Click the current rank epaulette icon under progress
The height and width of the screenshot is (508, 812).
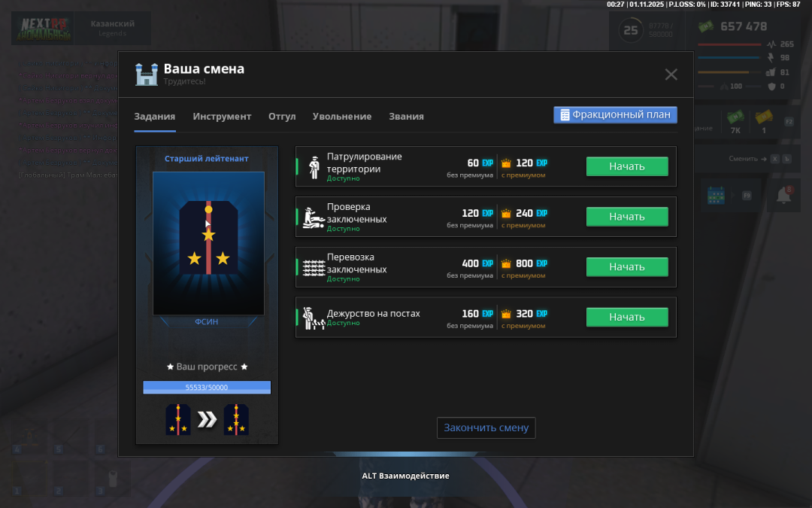coord(178,420)
